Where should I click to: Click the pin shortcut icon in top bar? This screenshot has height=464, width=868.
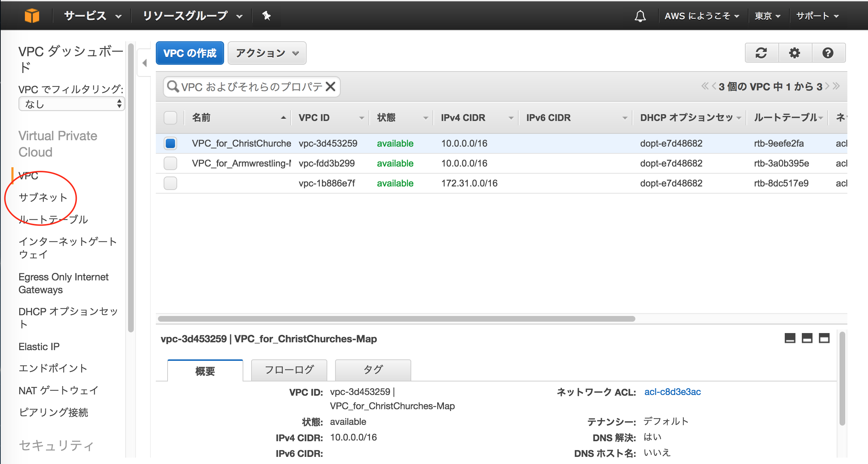266,16
